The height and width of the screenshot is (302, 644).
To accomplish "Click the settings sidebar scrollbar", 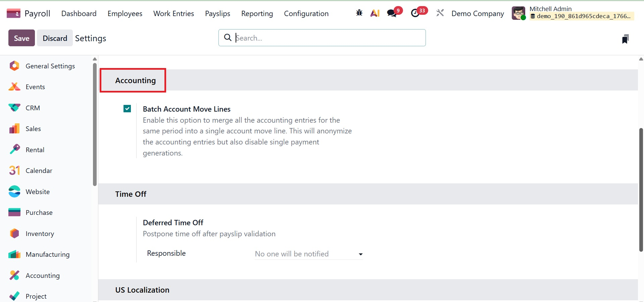I will click(x=95, y=124).
